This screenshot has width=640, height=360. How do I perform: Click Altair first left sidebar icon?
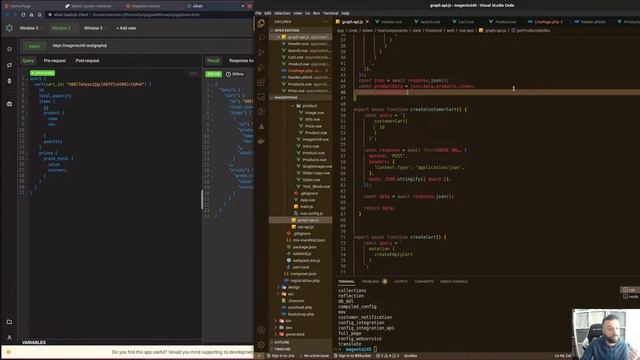tap(9, 49)
